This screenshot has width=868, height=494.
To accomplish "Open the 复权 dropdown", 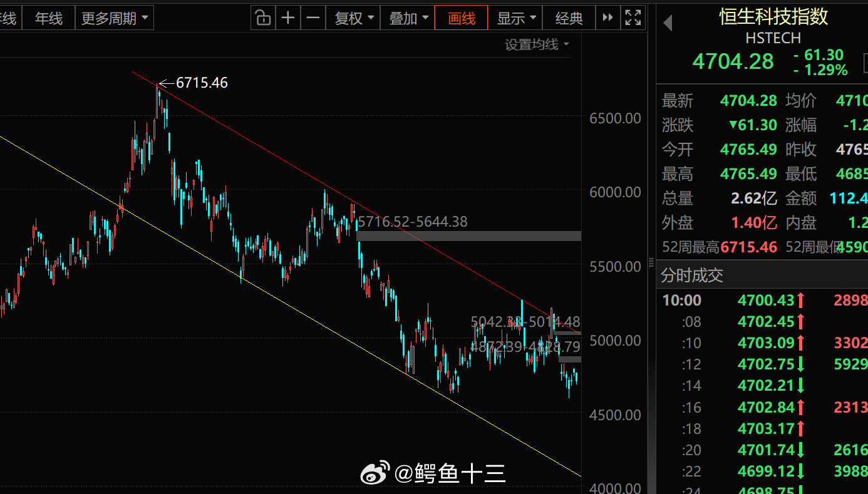I will point(354,18).
